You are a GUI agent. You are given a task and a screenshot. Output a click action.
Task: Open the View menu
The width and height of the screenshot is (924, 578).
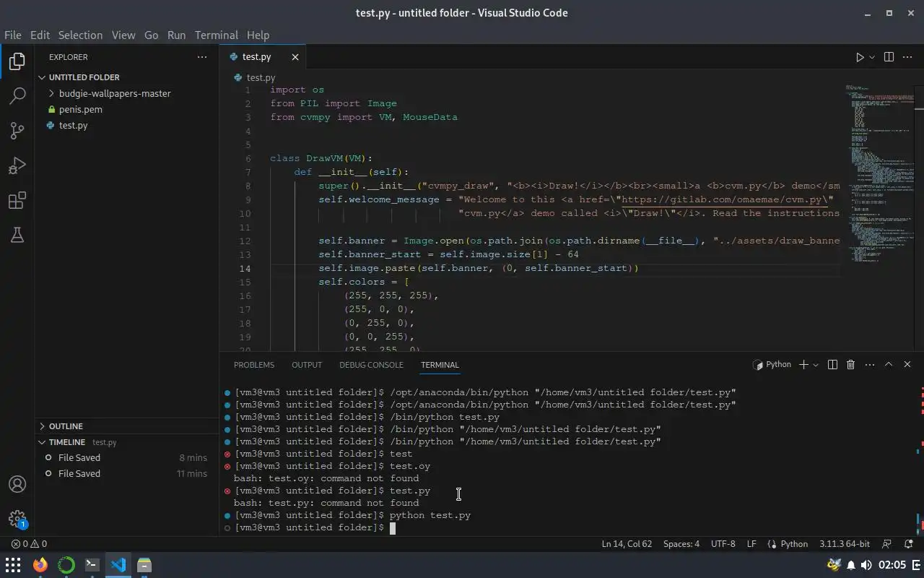[123, 35]
